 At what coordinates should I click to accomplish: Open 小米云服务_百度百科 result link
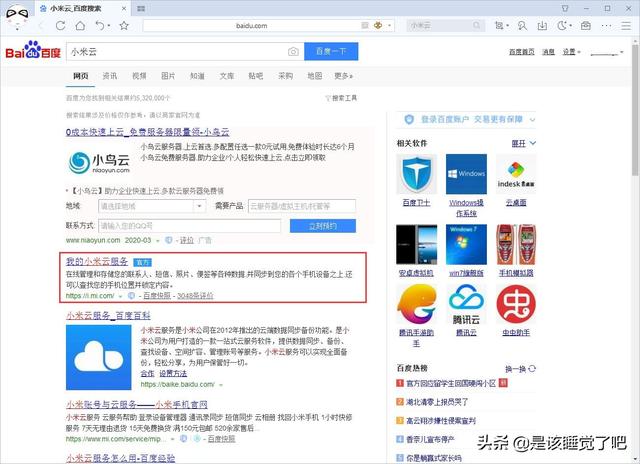108,315
